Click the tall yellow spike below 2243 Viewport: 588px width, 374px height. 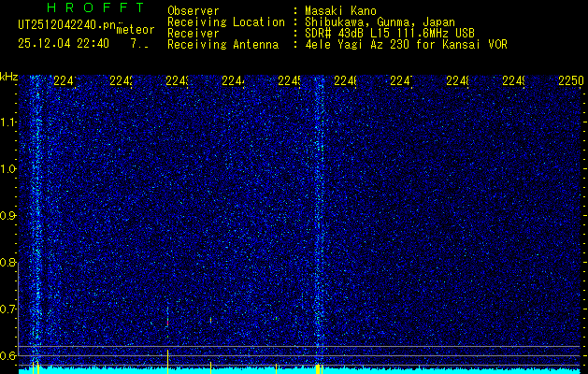[x=167, y=362]
